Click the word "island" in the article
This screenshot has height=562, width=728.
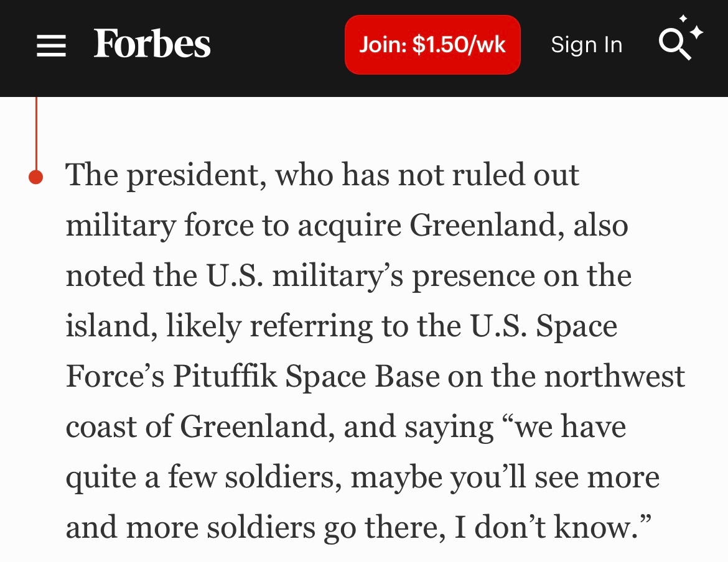point(110,326)
